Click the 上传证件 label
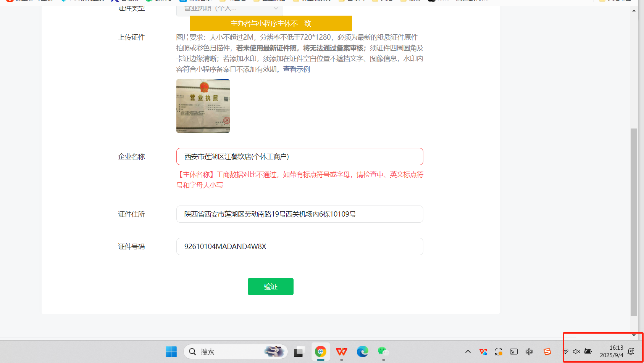The width and height of the screenshot is (644, 363). point(131,37)
